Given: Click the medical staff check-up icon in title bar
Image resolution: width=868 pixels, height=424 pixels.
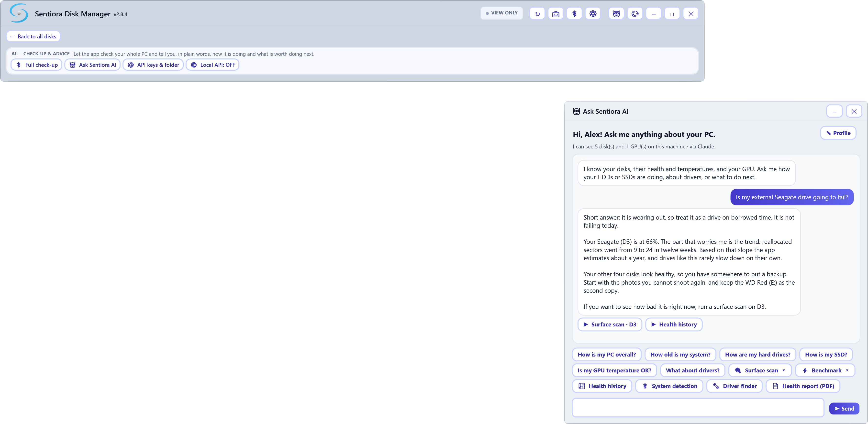Looking at the screenshot, I should (x=574, y=14).
